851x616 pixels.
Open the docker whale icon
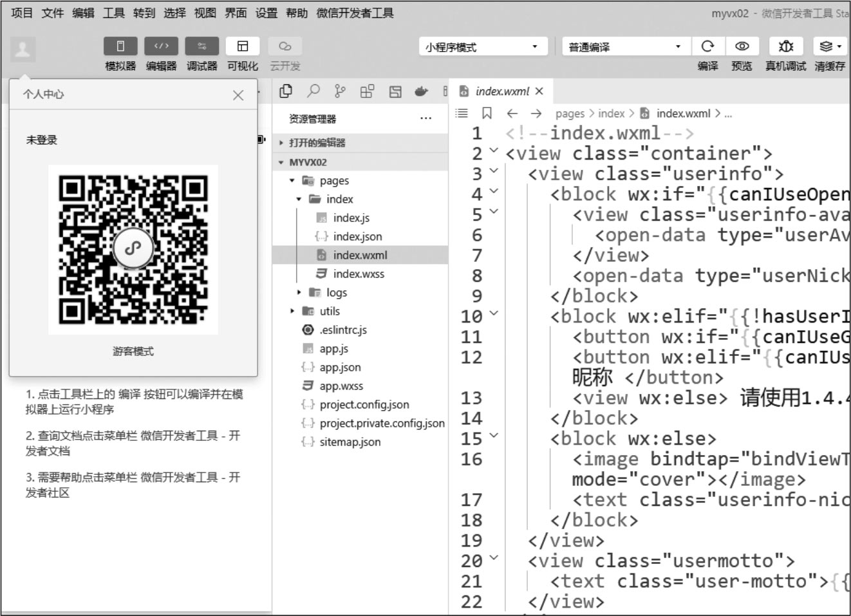[x=421, y=91]
